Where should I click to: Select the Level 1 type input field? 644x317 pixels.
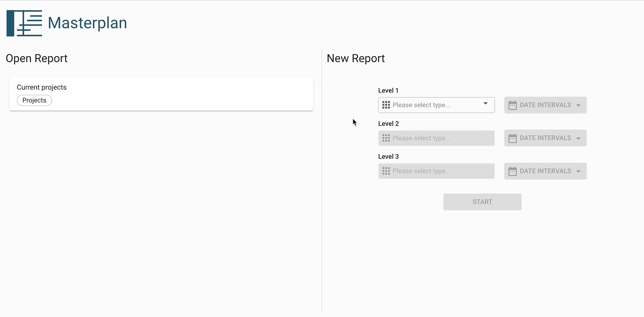434,105
